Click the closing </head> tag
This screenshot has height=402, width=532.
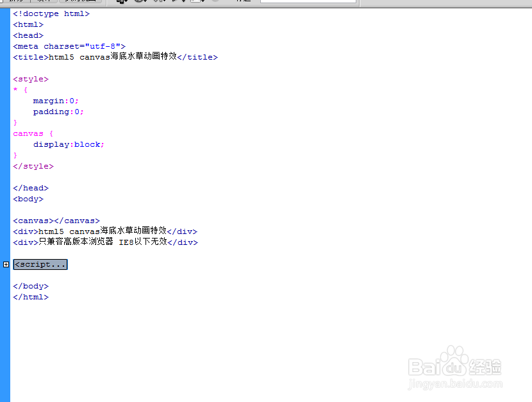point(31,188)
